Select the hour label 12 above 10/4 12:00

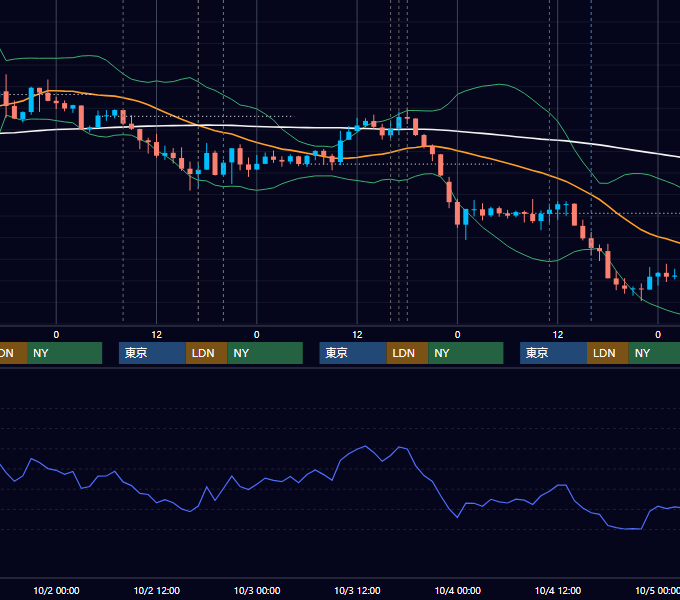pos(558,335)
